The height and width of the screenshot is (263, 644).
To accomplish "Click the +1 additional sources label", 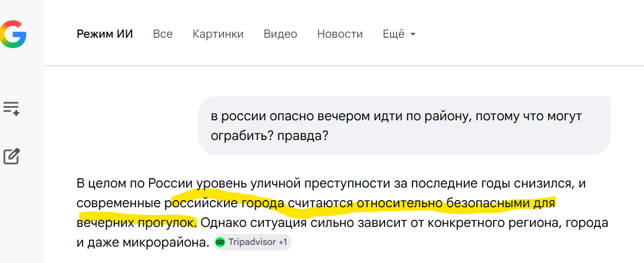I will [x=282, y=242].
